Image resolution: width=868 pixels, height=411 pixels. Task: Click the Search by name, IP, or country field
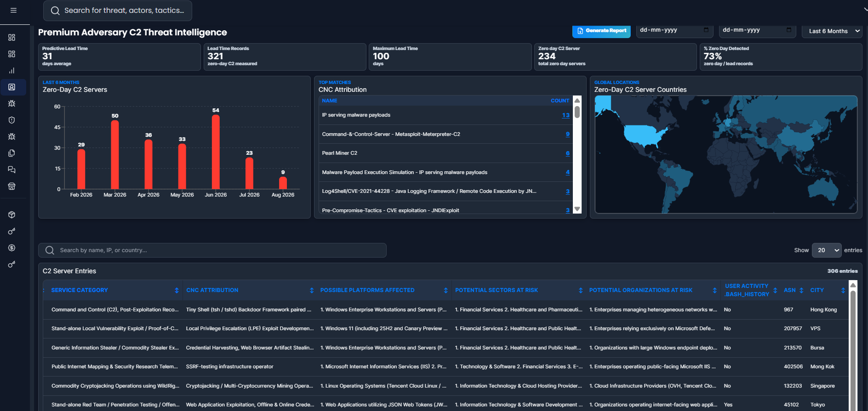(212, 250)
